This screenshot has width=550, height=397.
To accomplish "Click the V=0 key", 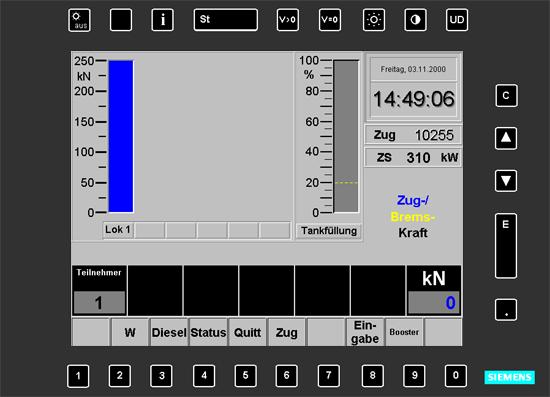I will tap(330, 20).
